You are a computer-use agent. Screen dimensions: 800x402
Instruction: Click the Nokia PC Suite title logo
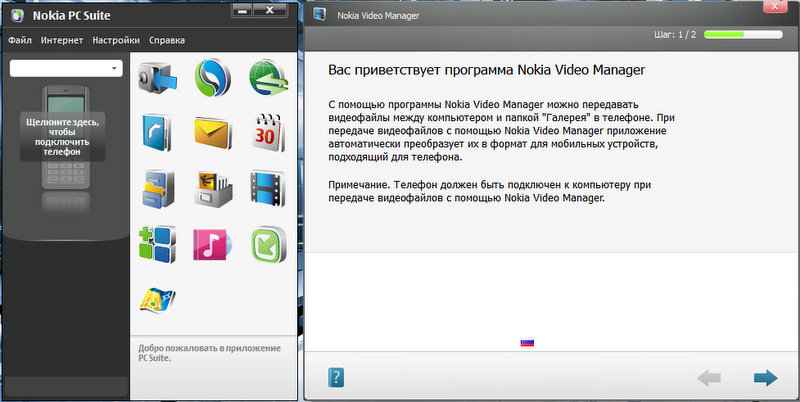click(x=17, y=15)
